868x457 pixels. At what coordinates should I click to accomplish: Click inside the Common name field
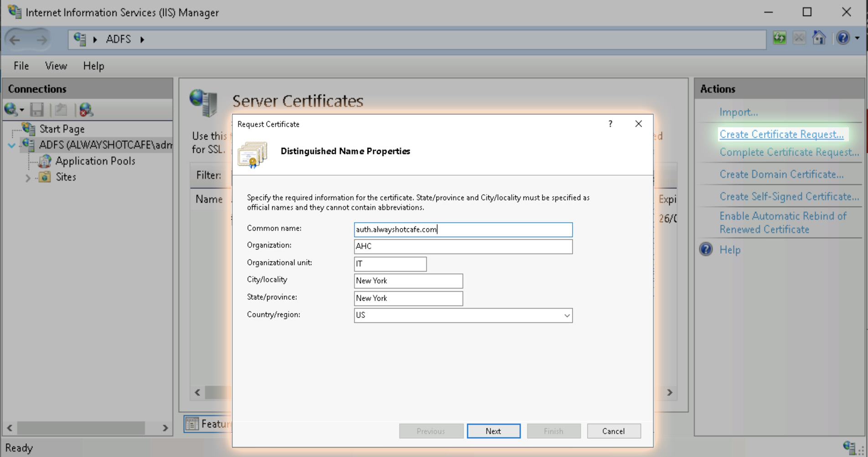(462, 229)
